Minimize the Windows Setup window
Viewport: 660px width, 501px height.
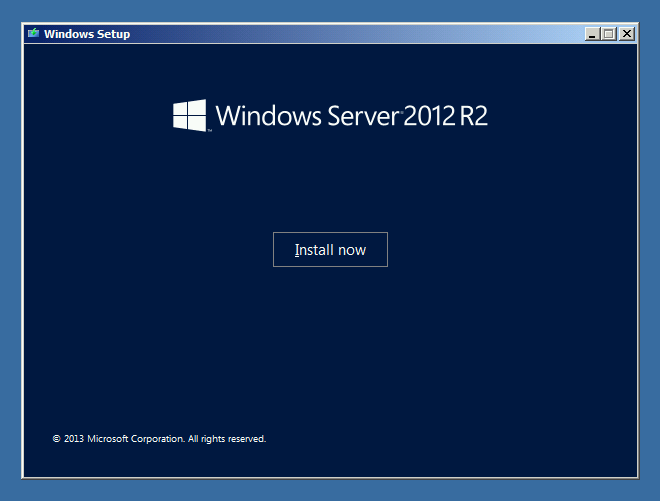592,34
